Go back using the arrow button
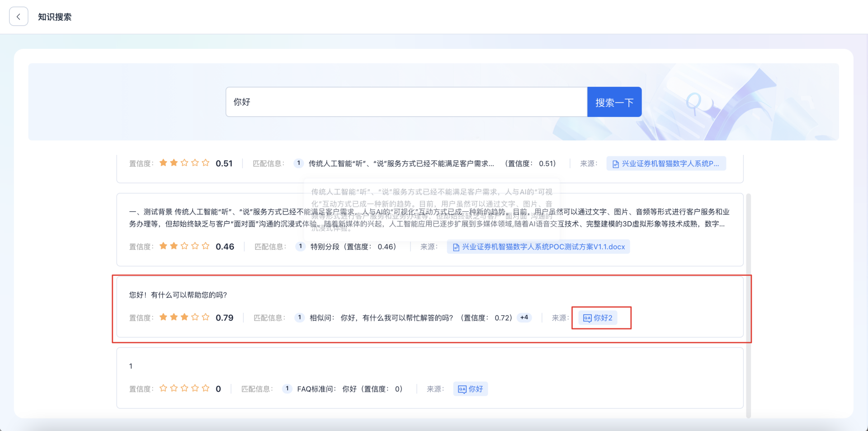This screenshot has width=868, height=431. coord(19,17)
